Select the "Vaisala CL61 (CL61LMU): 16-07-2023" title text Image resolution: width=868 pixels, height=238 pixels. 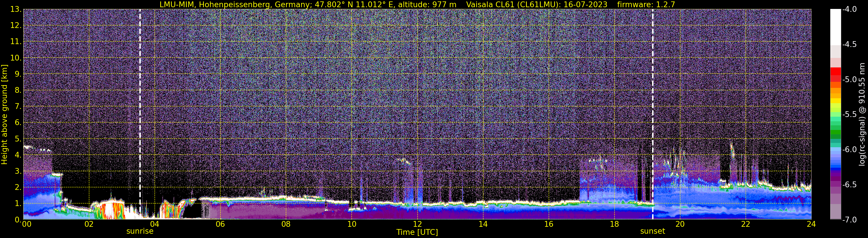coord(537,4)
